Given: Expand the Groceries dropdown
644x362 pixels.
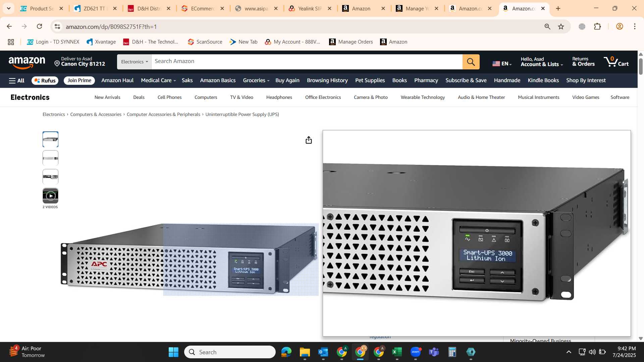Looking at the screenshot, I should (x=256, y=80).
